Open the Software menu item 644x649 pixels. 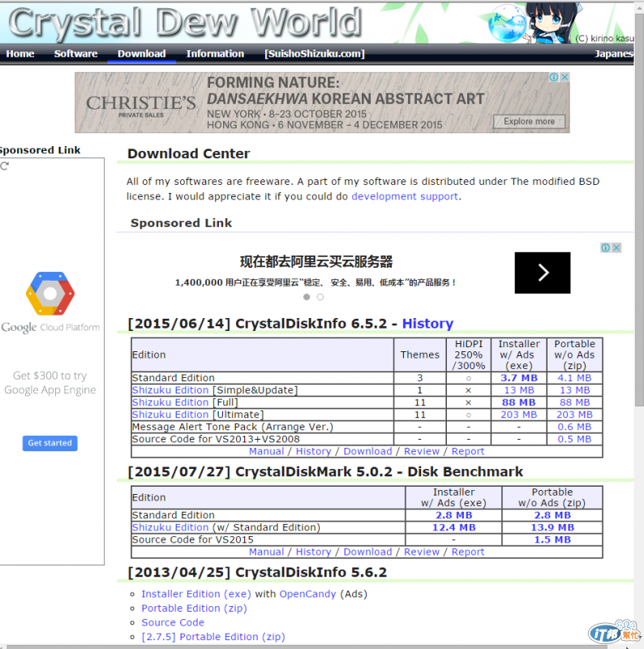pyautogui.click(x=75, y=54)
